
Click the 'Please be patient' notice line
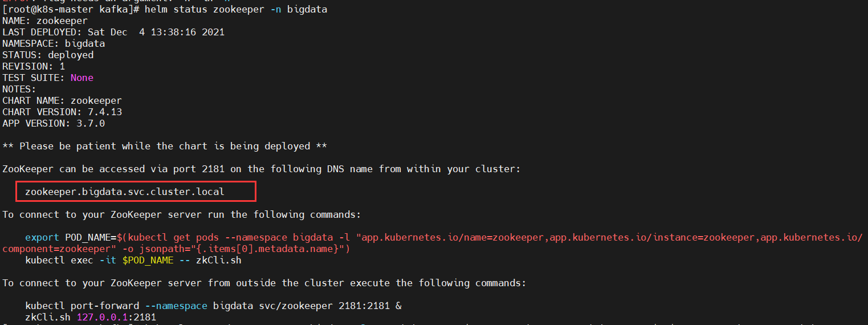coord(165,146)
